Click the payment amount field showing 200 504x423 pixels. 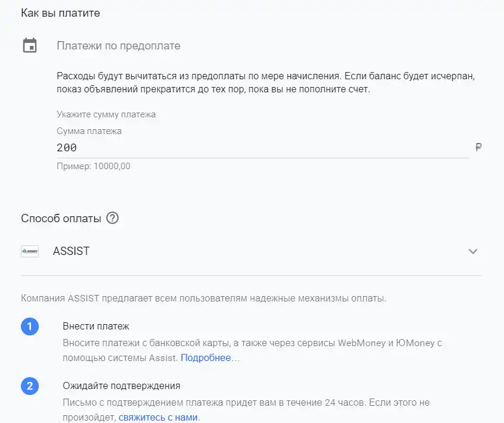(263, 148)
